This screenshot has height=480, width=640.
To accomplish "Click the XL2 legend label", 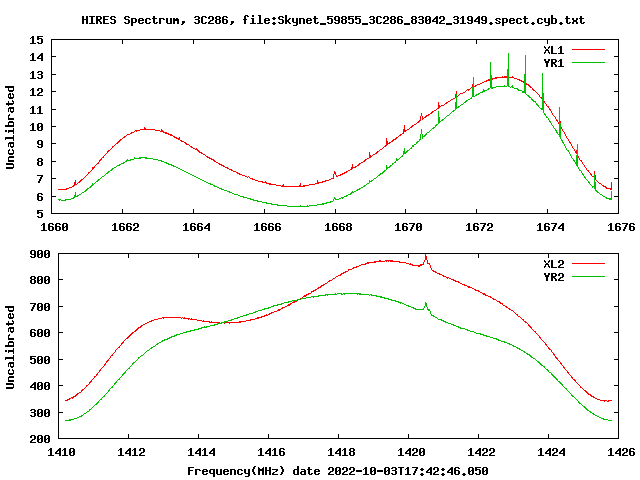I will (x=553, y=264).
